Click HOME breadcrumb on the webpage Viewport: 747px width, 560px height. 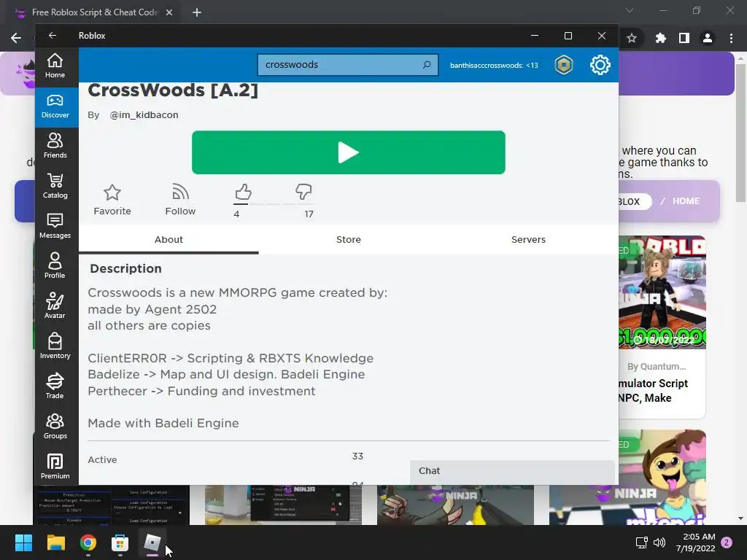(x=686, y=201)
